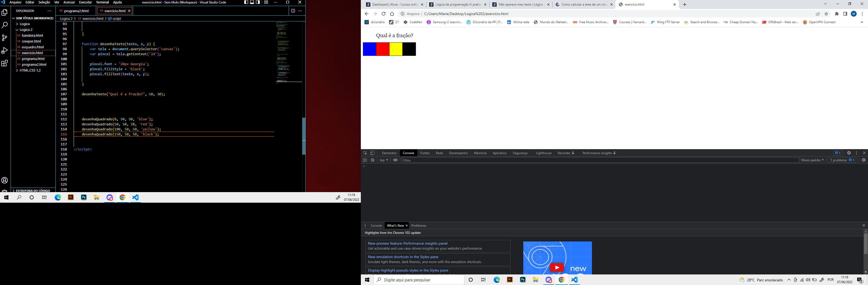
Task: Open DevTools settings gear
Action: pos(849,153)
